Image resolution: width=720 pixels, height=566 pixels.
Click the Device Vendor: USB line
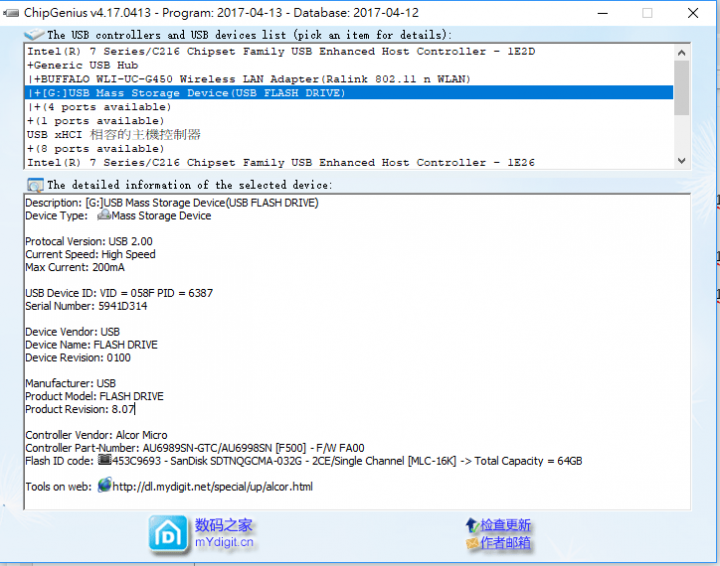point(73,331)
